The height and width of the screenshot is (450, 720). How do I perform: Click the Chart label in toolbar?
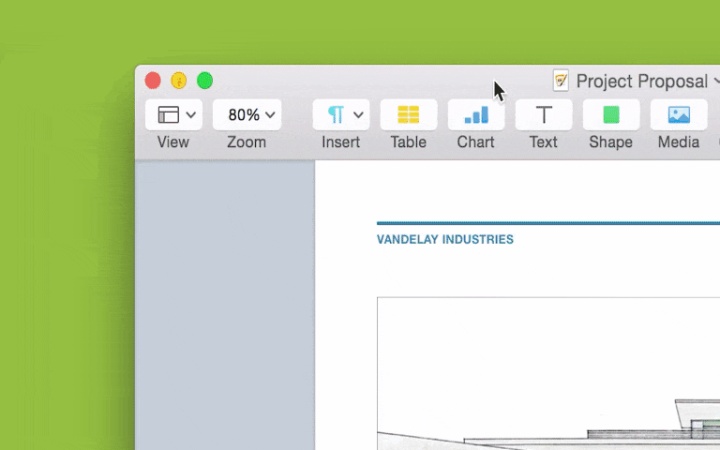[x=476, y=142]
